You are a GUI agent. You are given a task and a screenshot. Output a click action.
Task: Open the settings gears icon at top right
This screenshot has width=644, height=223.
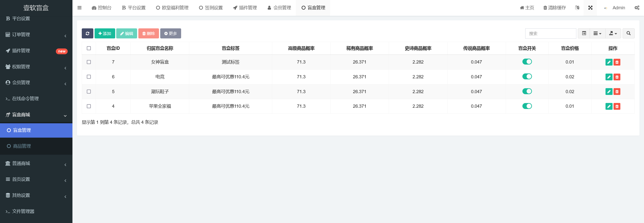(x=637, y=8)
